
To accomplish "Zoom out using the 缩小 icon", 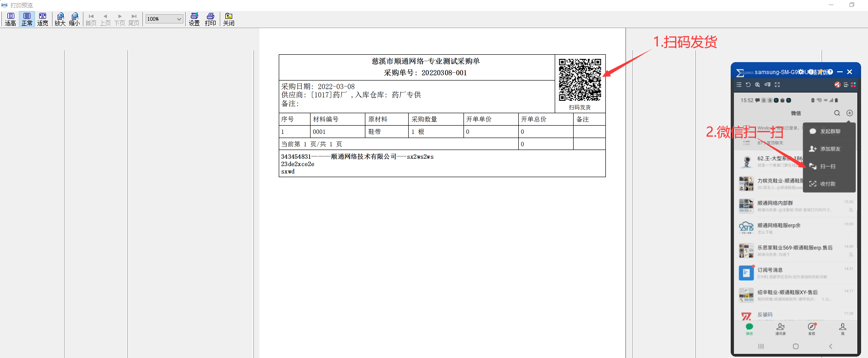I will pos(74,19).
